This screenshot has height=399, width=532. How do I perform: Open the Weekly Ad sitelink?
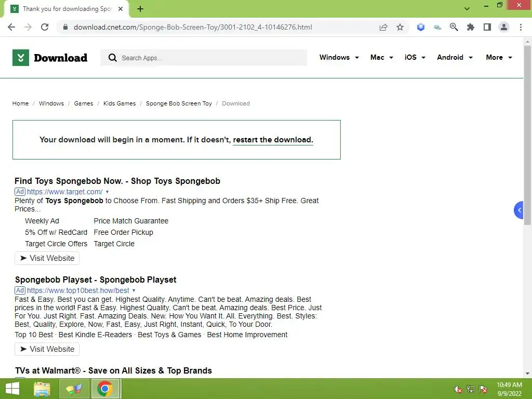coord(42,221)
